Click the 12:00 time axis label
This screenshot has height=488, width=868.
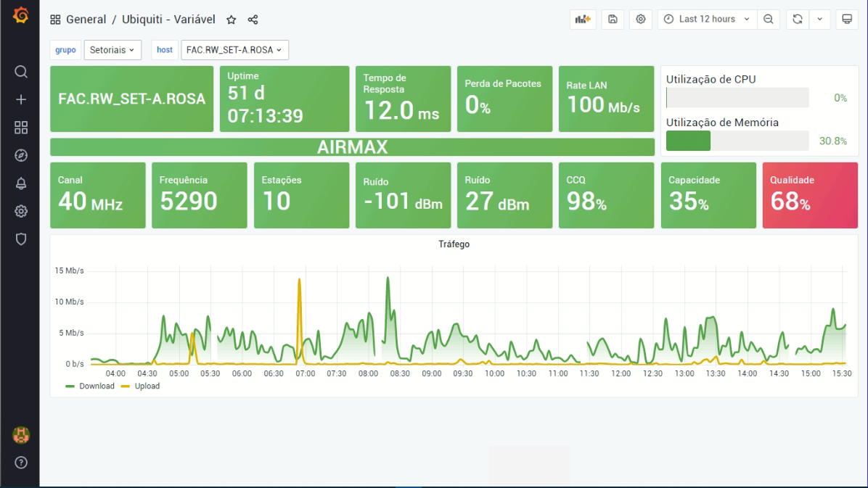pyautogui.click(x=621, y=373)
